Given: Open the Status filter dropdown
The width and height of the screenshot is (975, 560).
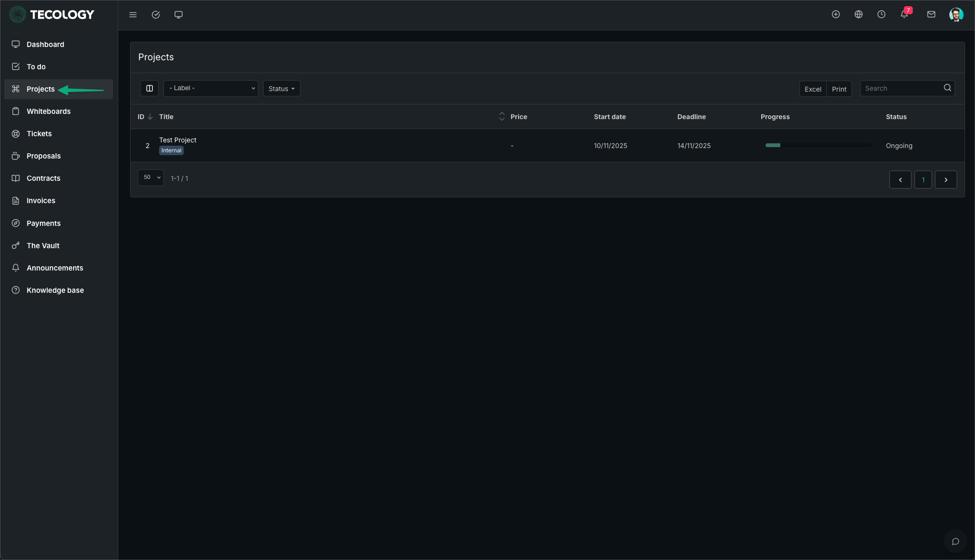Looking at the screenshot, I should coord(282,89).
